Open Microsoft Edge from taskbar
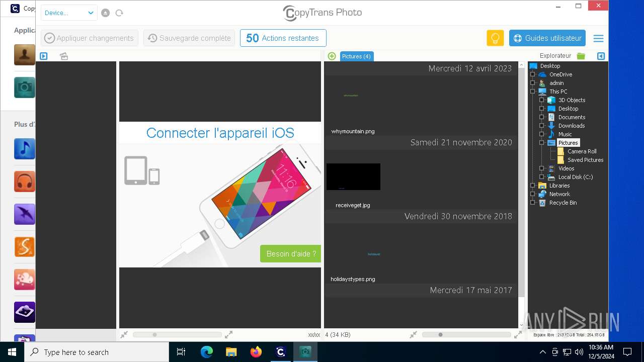Image resolution: width=644 pixels, height=362 pixels. [207, 352]
